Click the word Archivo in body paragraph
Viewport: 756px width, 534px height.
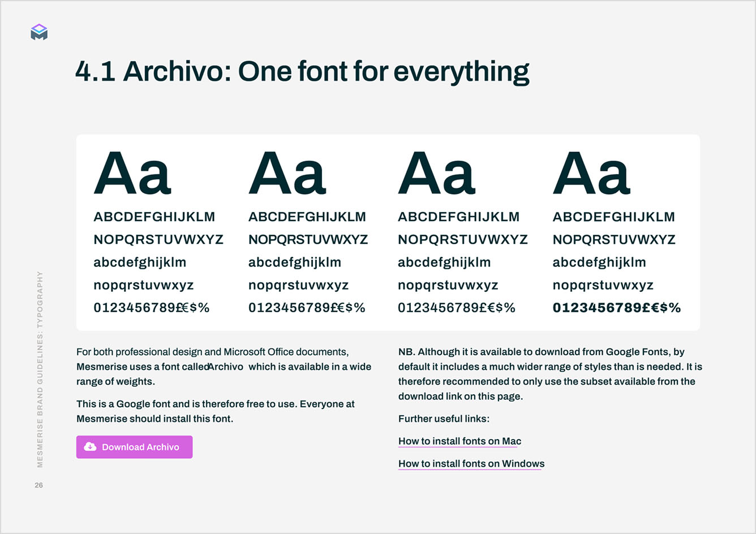point(226,367)
